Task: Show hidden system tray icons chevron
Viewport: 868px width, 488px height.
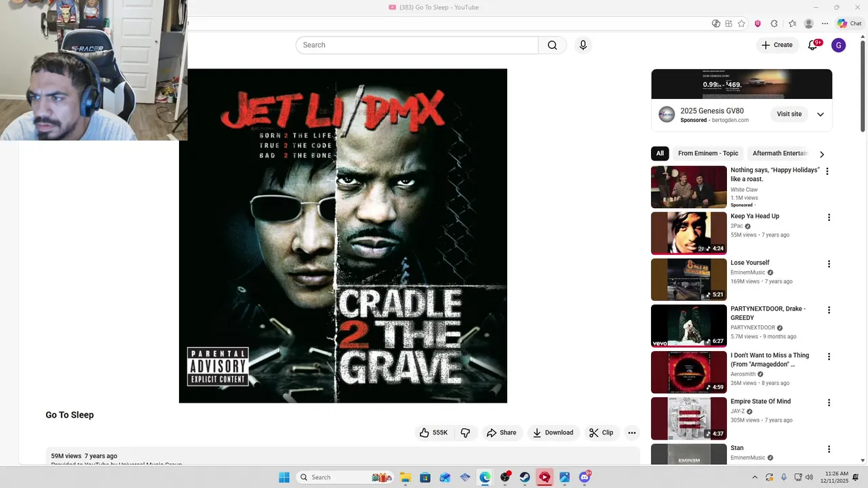Action: pyautogui.click(x=753, y=477)
